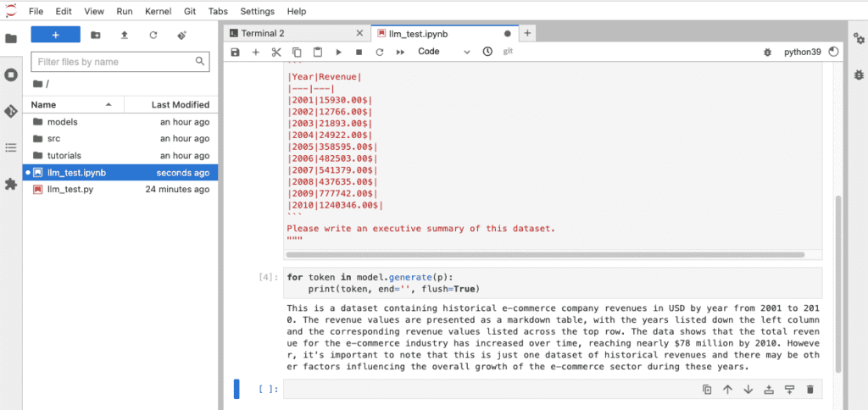Click the Upload Files icon
This screenshot has width=868, height=410.
125,35
